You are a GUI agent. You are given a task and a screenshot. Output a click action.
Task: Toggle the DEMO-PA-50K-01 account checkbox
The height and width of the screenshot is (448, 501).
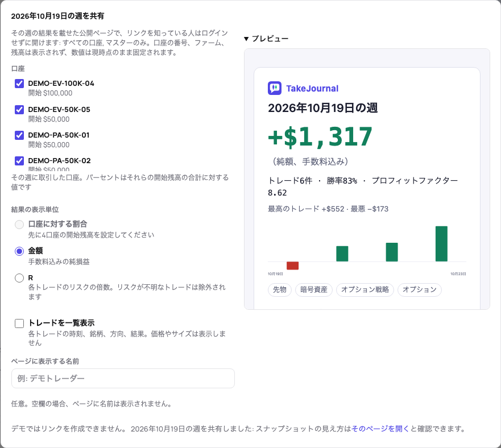tap(19, 135)
